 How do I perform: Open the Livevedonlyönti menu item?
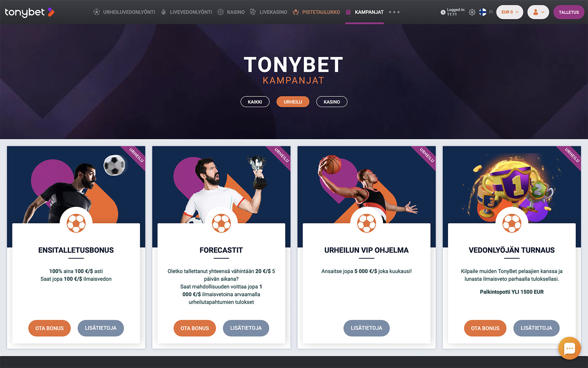pos(191,12)
